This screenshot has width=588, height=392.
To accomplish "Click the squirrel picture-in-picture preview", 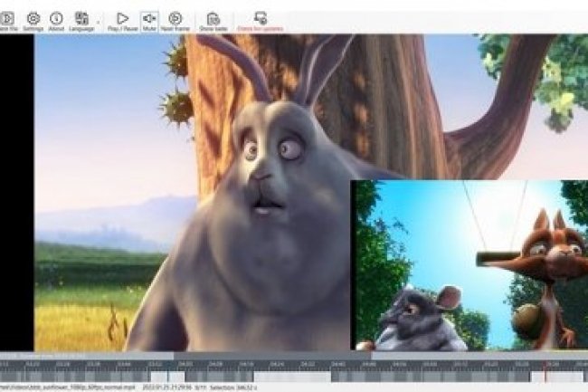I will pos(469,264).
